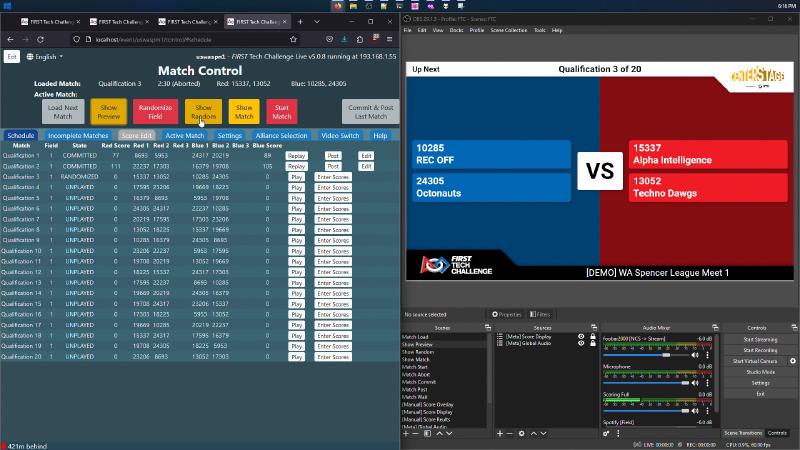
Task: Open English language dropdown
Action: point(45,57)
